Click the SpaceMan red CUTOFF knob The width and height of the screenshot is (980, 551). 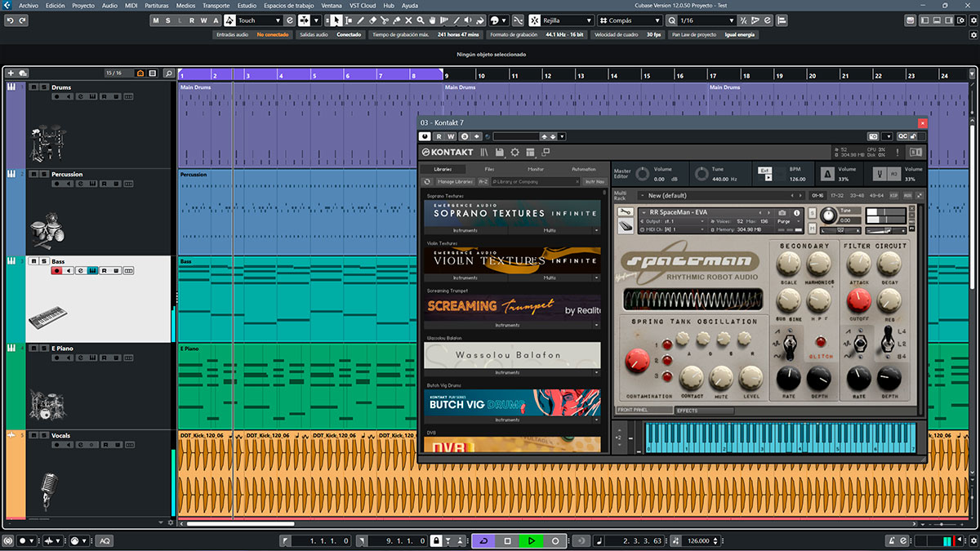coord(858,301)
